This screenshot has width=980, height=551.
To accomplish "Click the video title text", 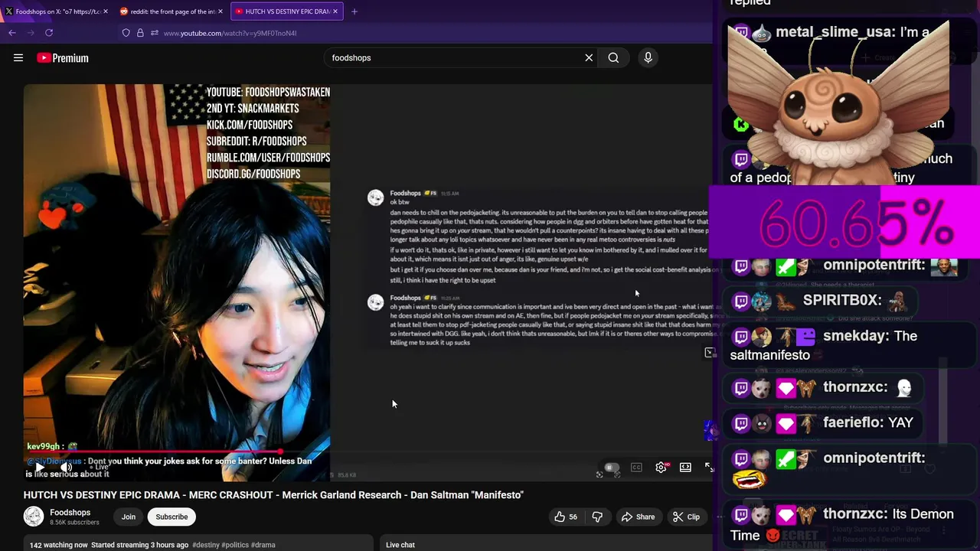I will pyautogui.click(x=273, y=495).
